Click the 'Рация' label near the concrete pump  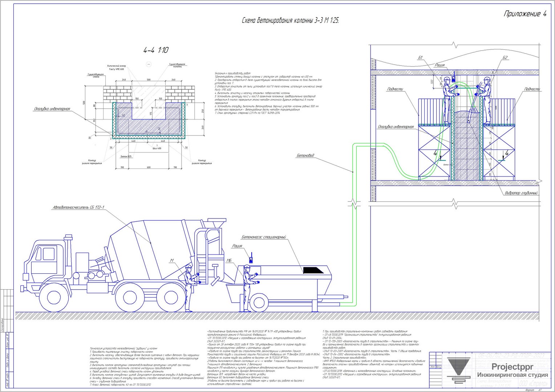pyautogui.click(x=237, y=246)
